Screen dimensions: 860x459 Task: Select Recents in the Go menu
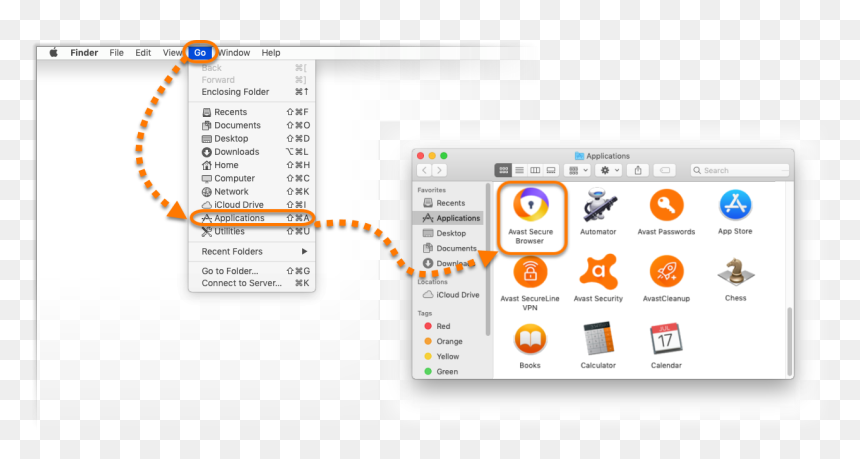pos(252,112)
